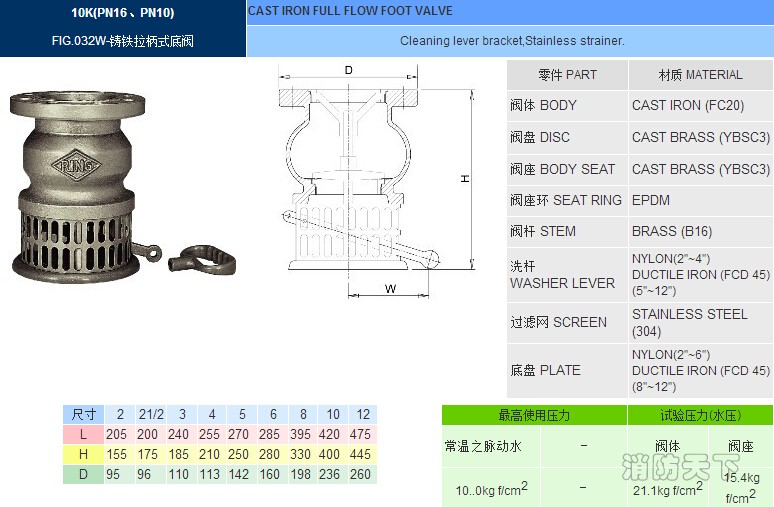Click the green D row header

84,474
